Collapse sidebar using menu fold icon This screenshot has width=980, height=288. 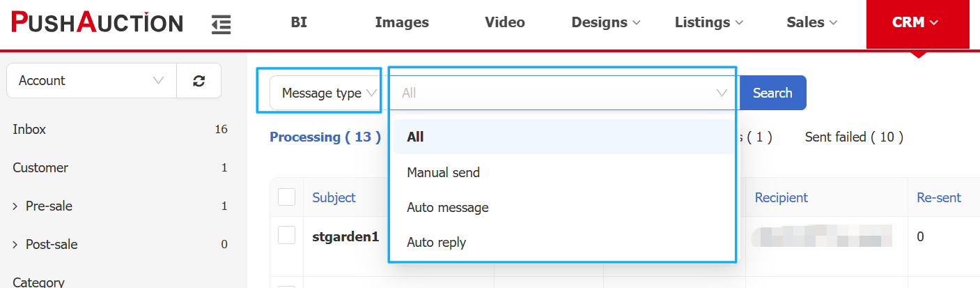tap(221, 24)
